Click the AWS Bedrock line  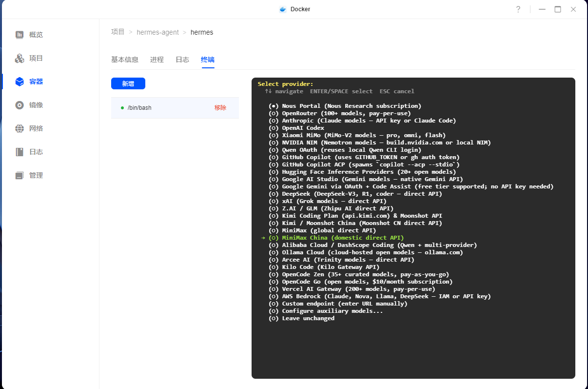[x=380, y=296]
